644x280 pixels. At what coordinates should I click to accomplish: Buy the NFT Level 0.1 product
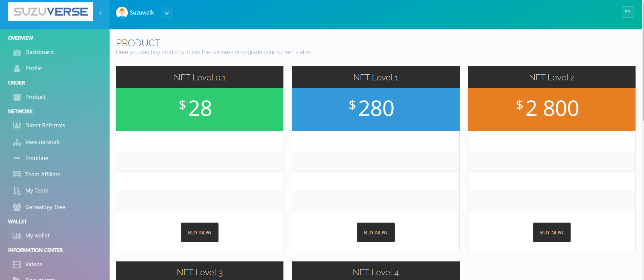tap(200, 232)
